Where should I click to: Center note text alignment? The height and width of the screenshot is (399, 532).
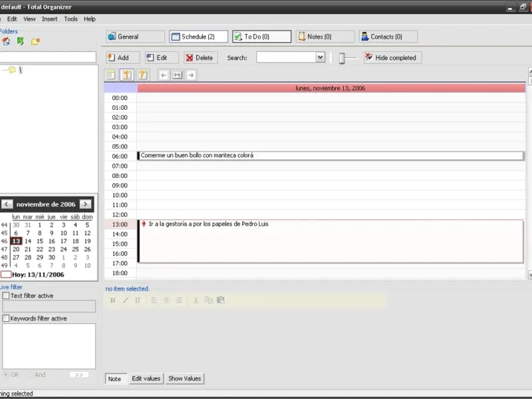coord(167,301)
